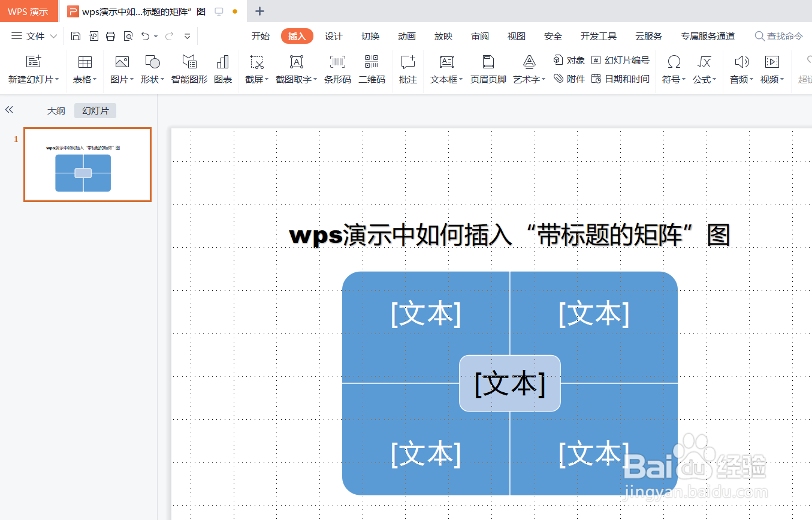
Task: Select the center [文本] title box
Action: click(510, 384)
